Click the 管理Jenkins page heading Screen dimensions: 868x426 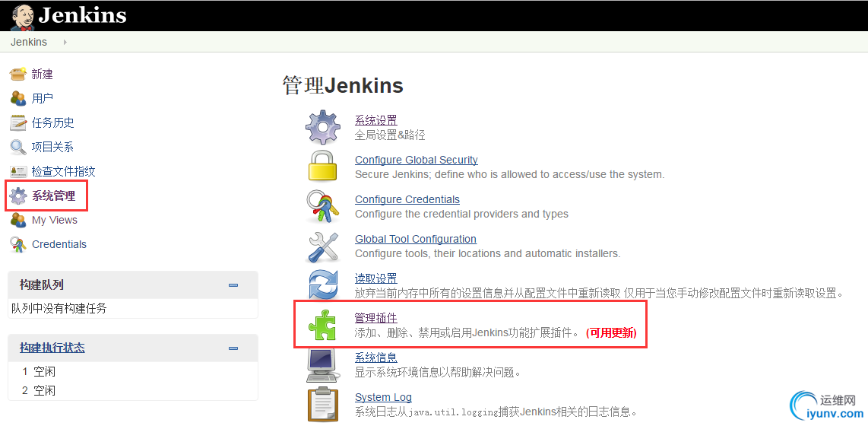[343, 86]
